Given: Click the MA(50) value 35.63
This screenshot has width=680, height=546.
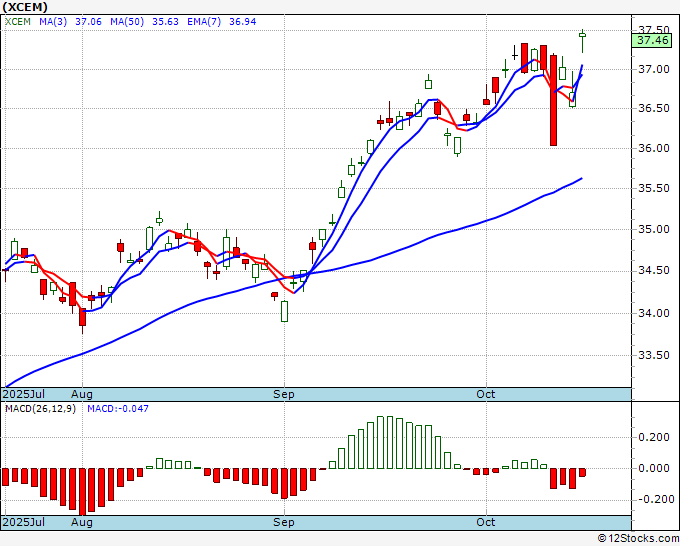Looking at the screenshot, I should click(165, 22).
